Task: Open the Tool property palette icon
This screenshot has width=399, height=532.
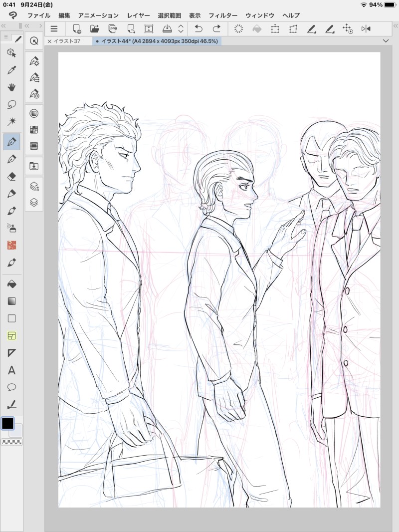Action: click(x=34, y=77)
